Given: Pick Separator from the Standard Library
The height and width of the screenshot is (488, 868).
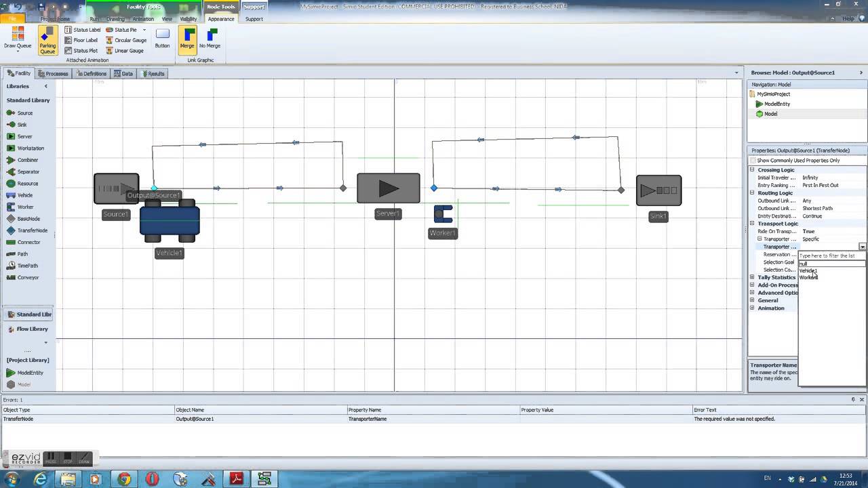Looking at the screenshot, I should click(23, 171).
